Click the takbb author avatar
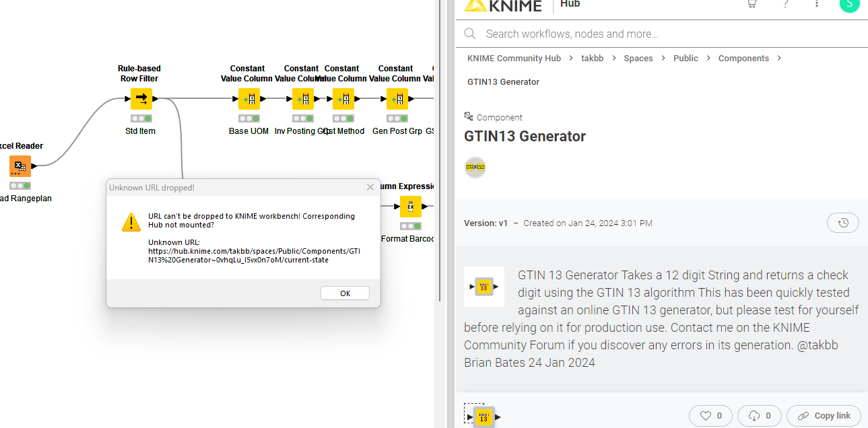This screenshot has width=868, height=428. [x=475, y=168]
